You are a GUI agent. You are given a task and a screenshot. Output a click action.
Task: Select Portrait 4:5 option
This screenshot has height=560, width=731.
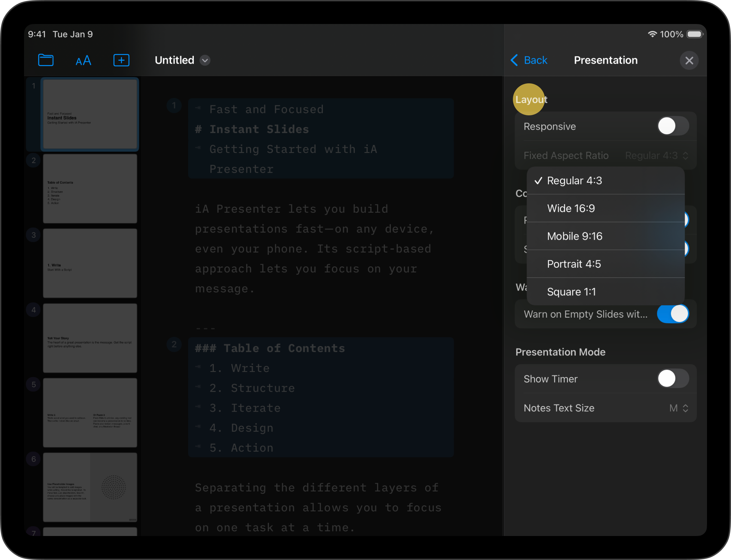(x=574, y=264)
